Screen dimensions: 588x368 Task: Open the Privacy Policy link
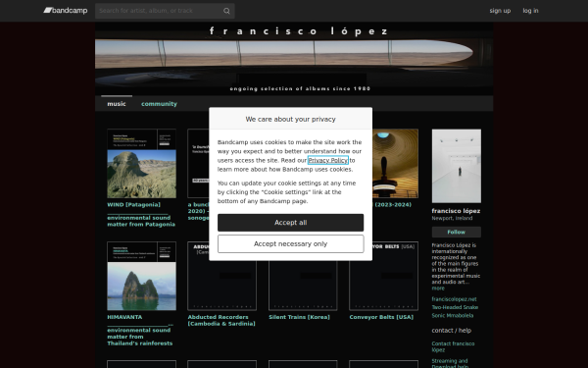pyautogui.click(x=328, y=160)
